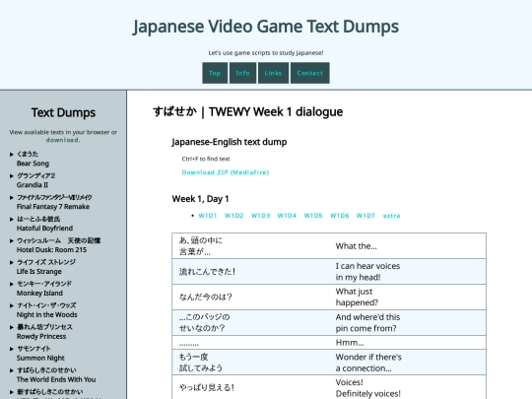The image size is (532, 399).
Task: Click the もう一度 試してみよう table cell
Action: point(251,363)
